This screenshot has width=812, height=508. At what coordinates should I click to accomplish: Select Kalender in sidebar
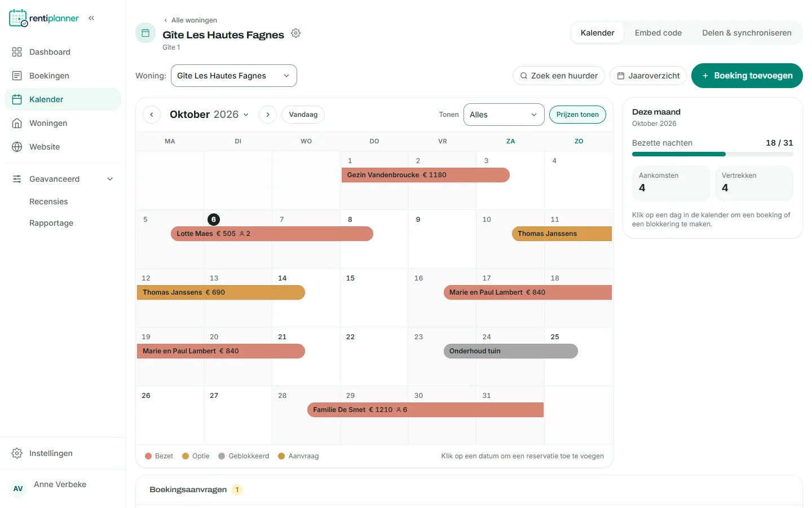(63, 99)
